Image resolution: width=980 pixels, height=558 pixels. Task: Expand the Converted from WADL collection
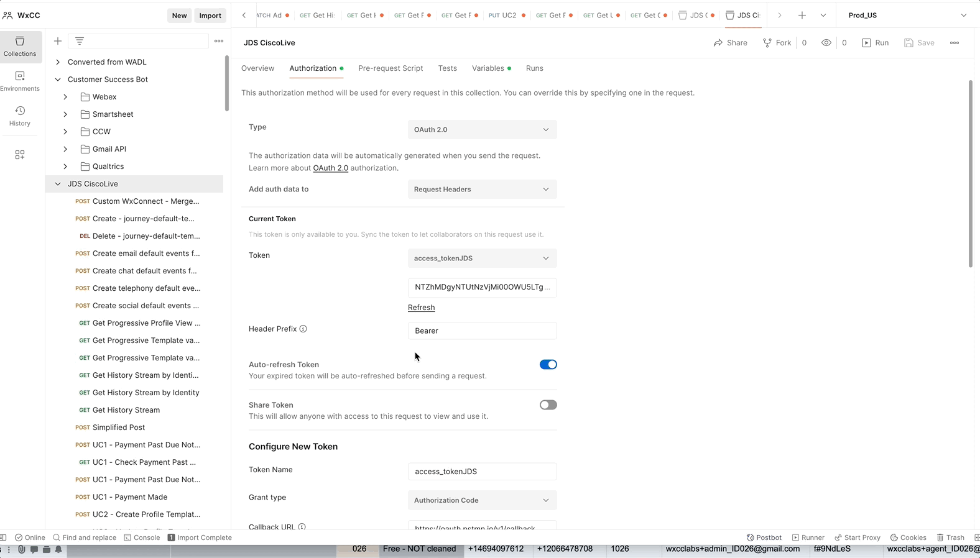point(58,62)
